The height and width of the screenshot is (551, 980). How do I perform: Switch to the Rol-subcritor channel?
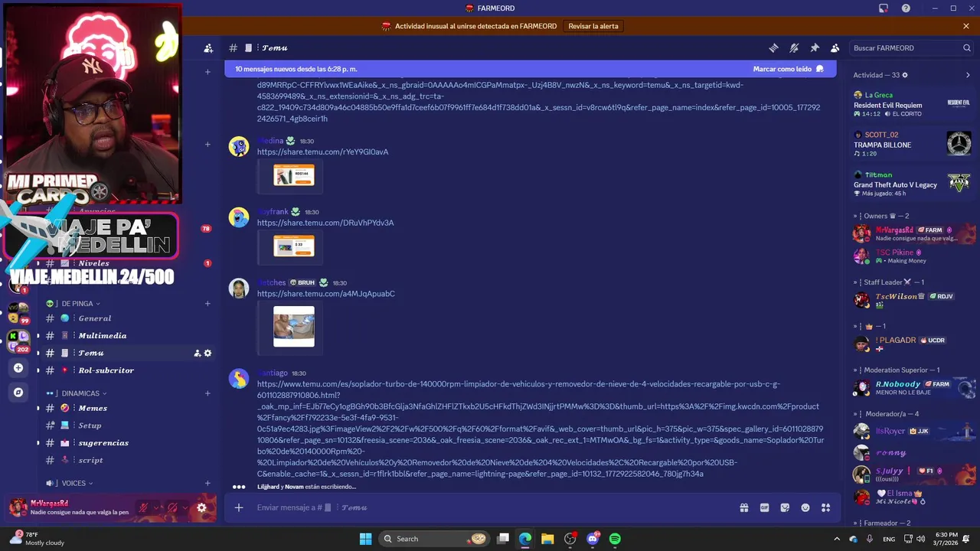pyautogui.click(x=127, y=370)
